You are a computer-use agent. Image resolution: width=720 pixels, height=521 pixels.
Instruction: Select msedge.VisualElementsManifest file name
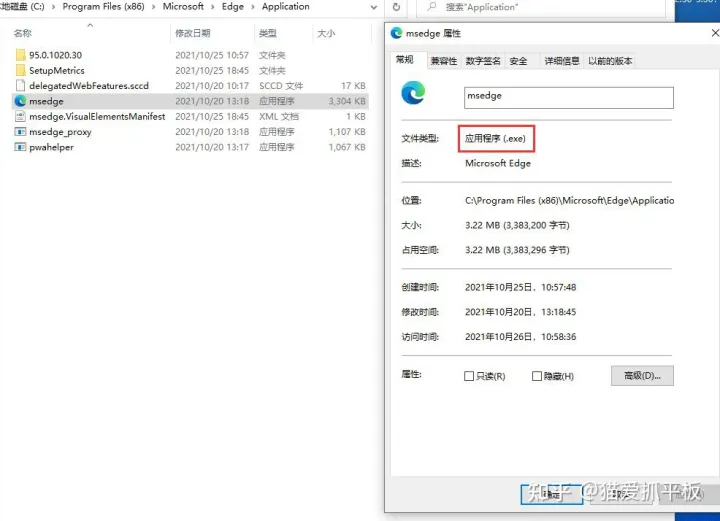[97, 117]
